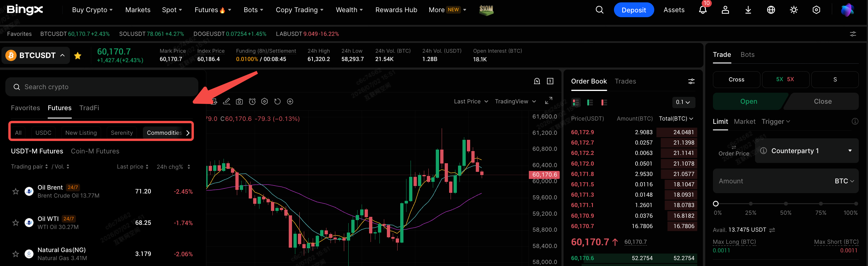Screen dimensions: 868x266
Task: Select the Close position button
Action: click(x=822, y=101)
